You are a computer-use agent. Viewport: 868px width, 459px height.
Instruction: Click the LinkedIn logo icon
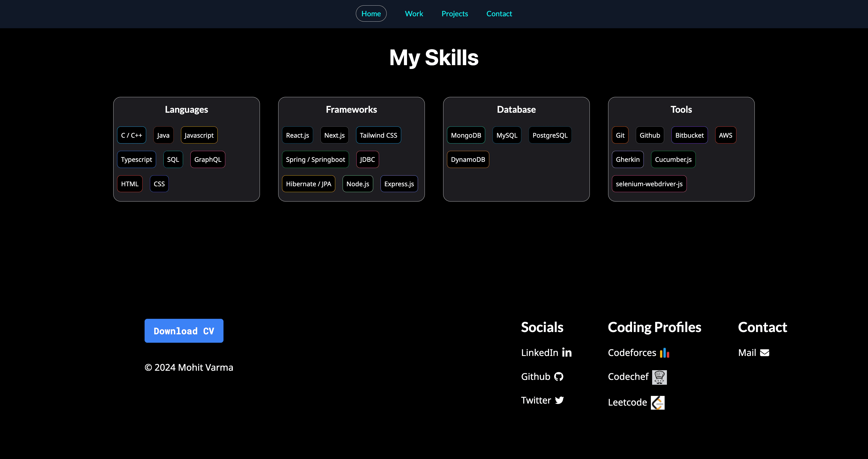pos(567,352)
